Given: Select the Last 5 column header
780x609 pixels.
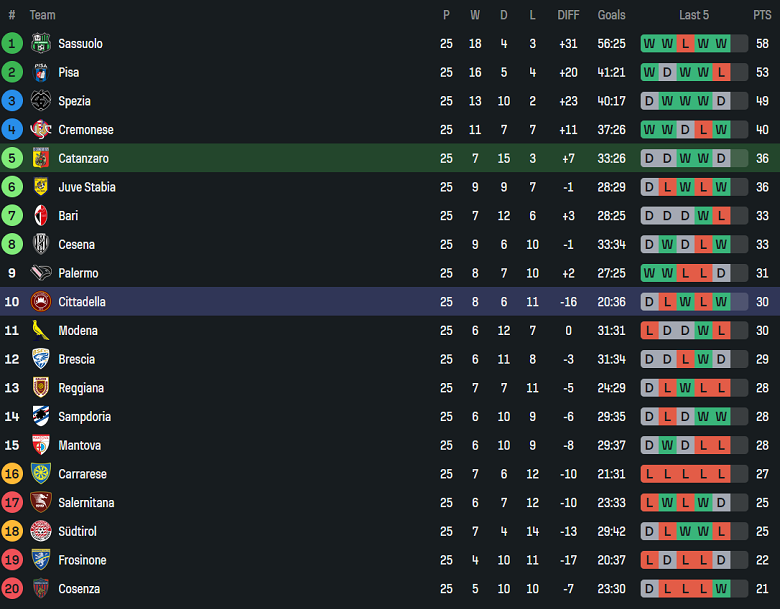Looking at the screenshot, I should click(694, 15).
